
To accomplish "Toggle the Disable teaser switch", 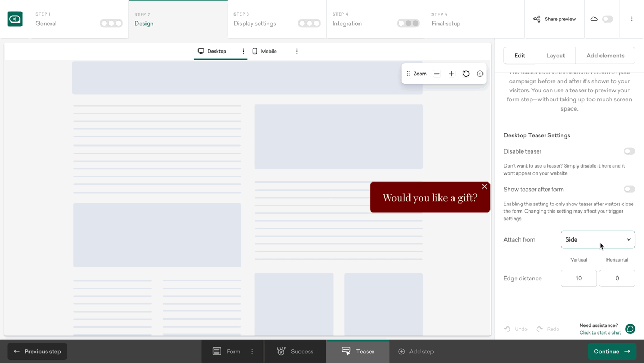I will [x=629, y=151].
